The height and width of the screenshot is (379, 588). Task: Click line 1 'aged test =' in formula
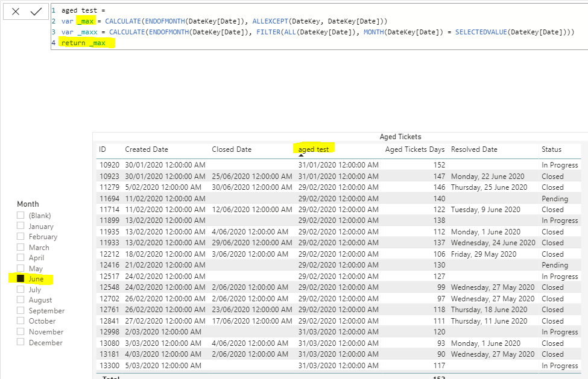pos(83,10)
